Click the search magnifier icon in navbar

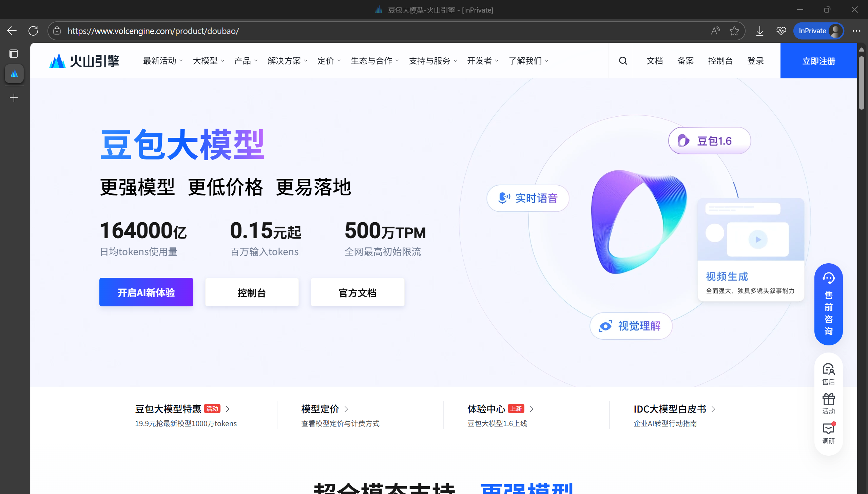click(623, 61)
